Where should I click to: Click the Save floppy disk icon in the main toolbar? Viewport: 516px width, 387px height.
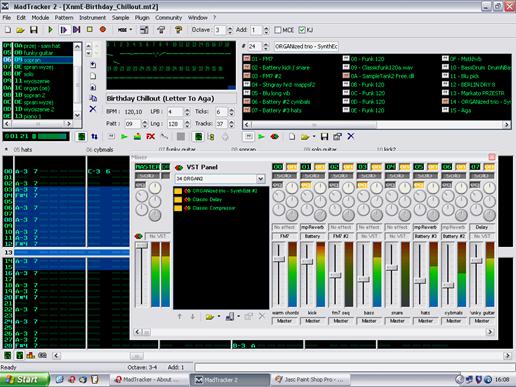(34, 30)
